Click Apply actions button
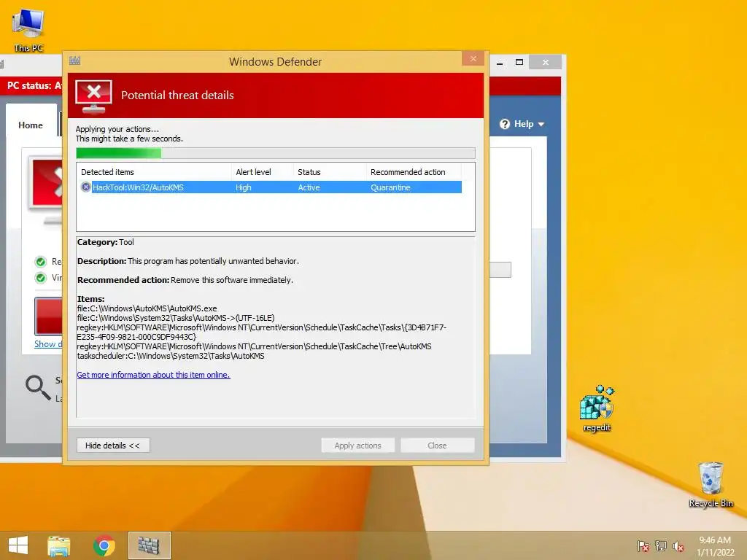747x560 pixels. click(357, 446)
